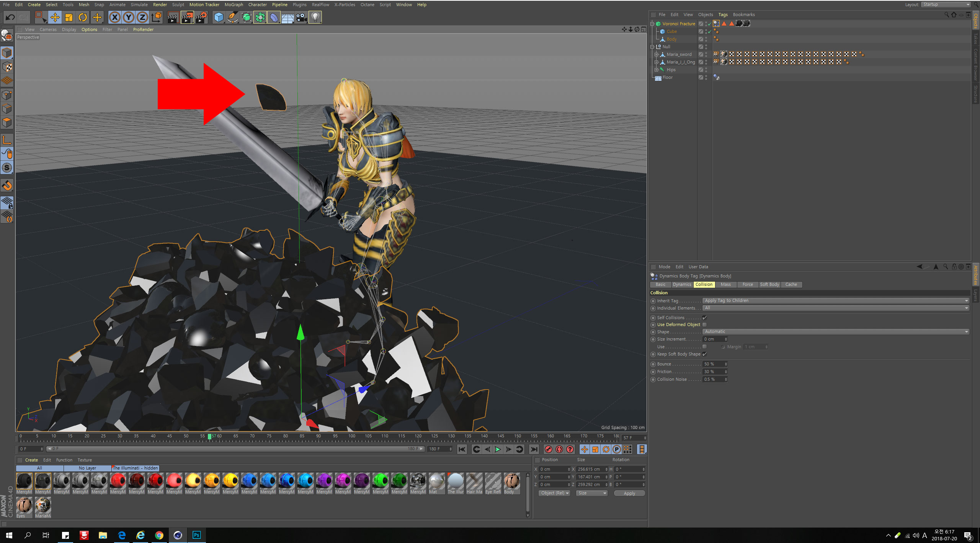Enable Axis mode icon
The image size is (980, 543).
click(x=7, y=140)
